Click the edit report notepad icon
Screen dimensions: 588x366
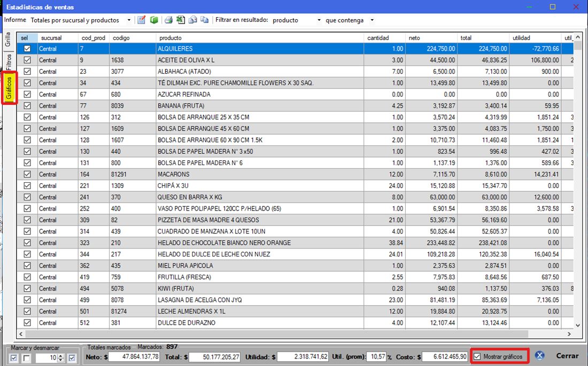click(x=141, y=20)
